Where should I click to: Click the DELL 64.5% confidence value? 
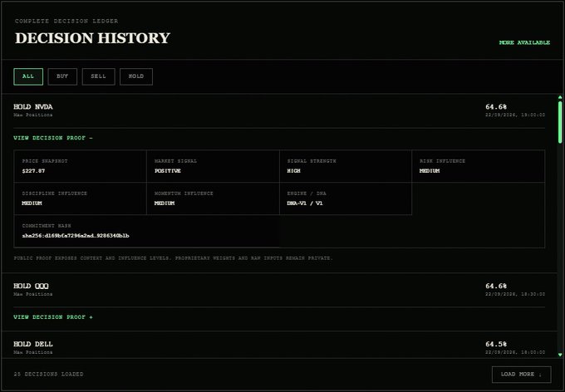pyautogui.click(x=496, y=344)
